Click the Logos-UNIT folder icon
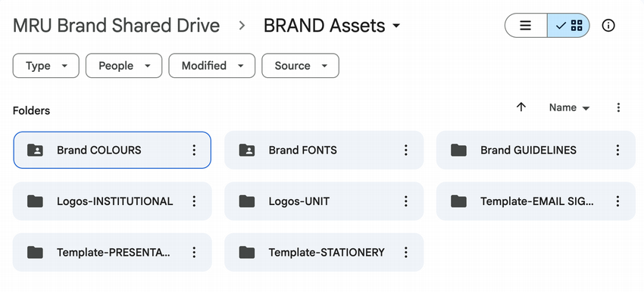 [247, 201]
